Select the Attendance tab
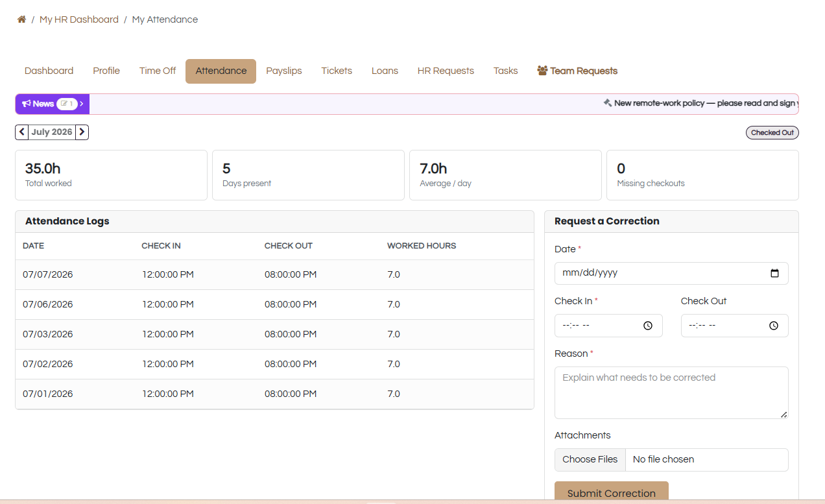 tap(221, 71)
